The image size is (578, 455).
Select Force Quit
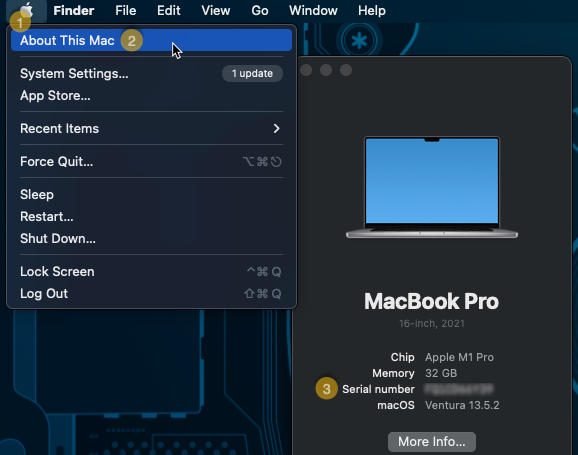click(152, 161)
